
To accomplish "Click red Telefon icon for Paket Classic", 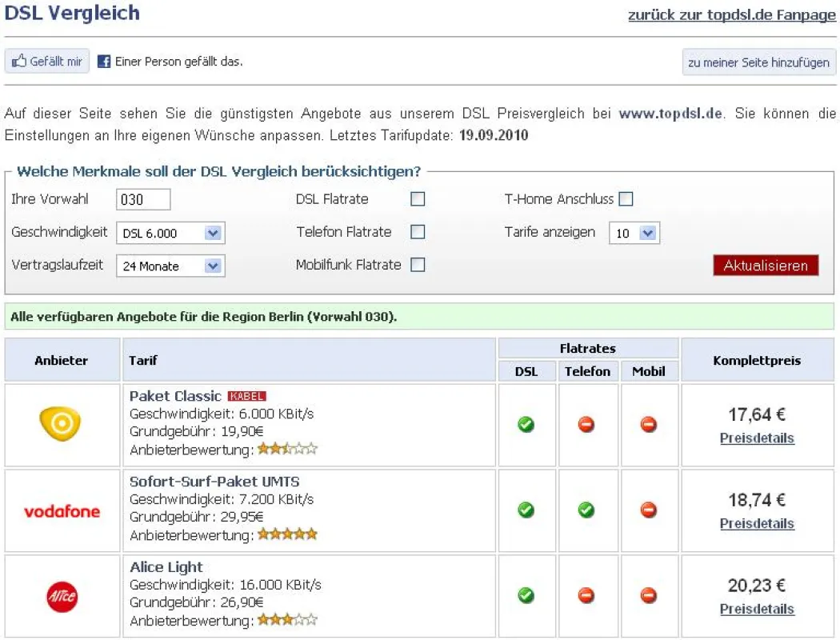I will (586, 425).
